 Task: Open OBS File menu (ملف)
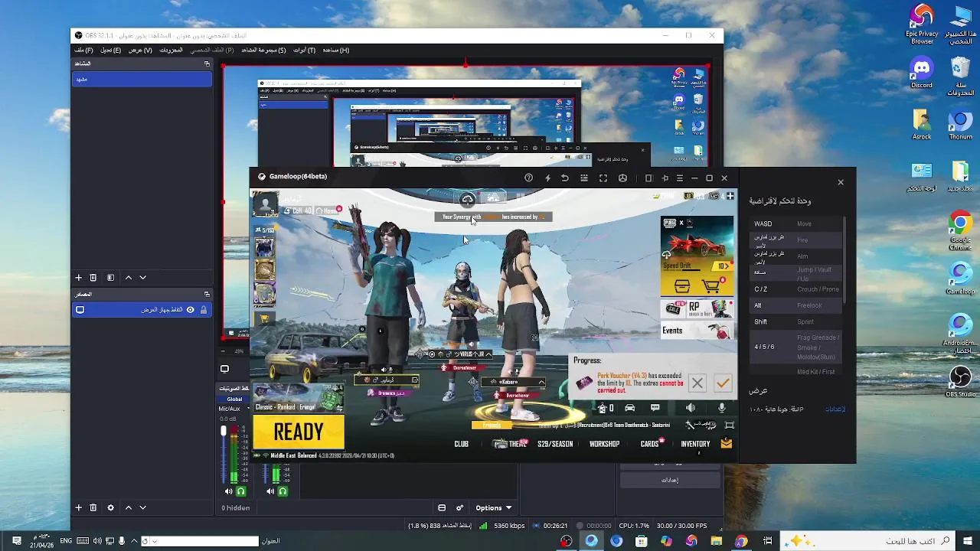pyautogui.click(x=83, y=50)
